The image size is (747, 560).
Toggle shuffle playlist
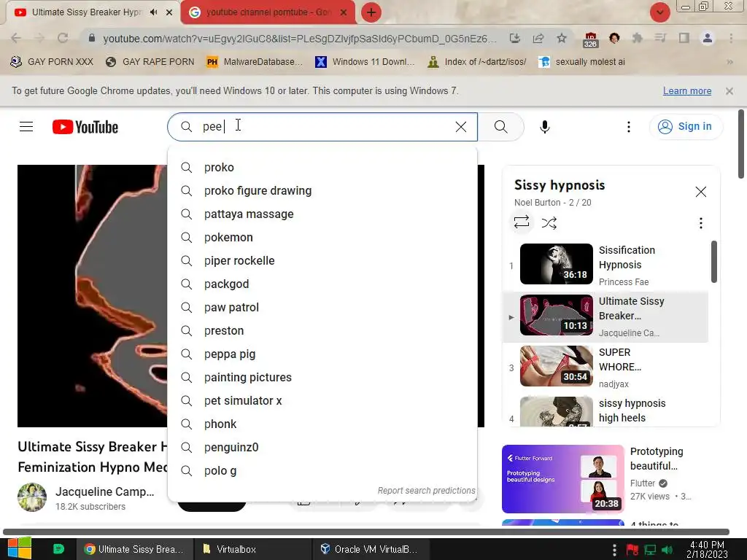(x=549, y=223)
